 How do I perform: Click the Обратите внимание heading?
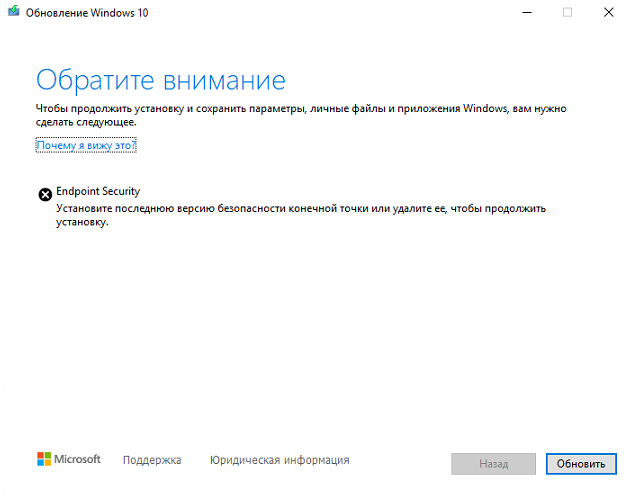pos(161,80)
